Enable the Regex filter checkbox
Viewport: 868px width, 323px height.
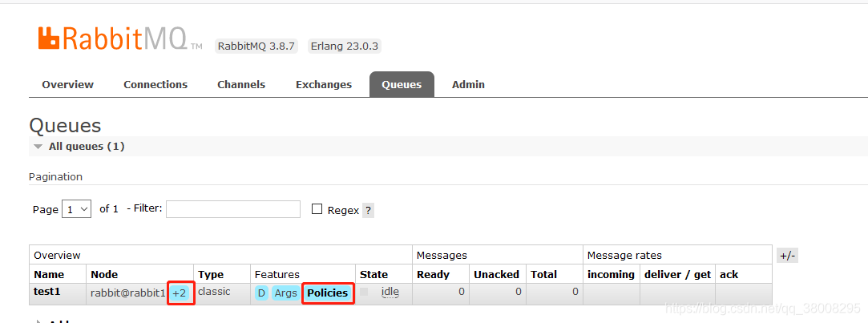(317, 209)
